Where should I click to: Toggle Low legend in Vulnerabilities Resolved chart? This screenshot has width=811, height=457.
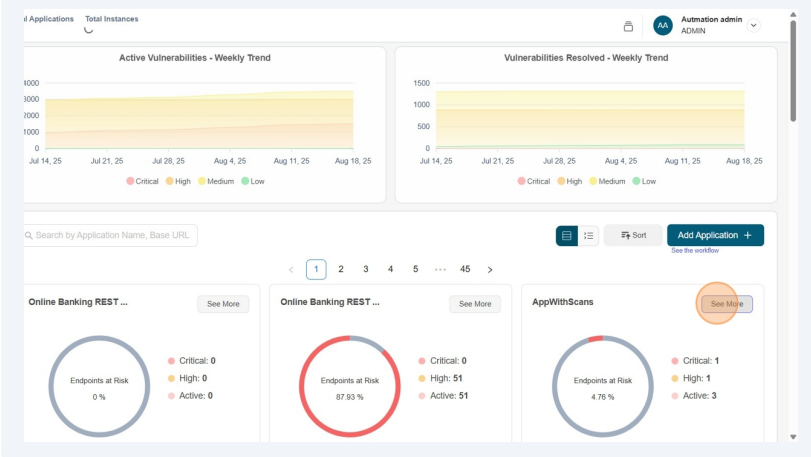coord(644,181)
